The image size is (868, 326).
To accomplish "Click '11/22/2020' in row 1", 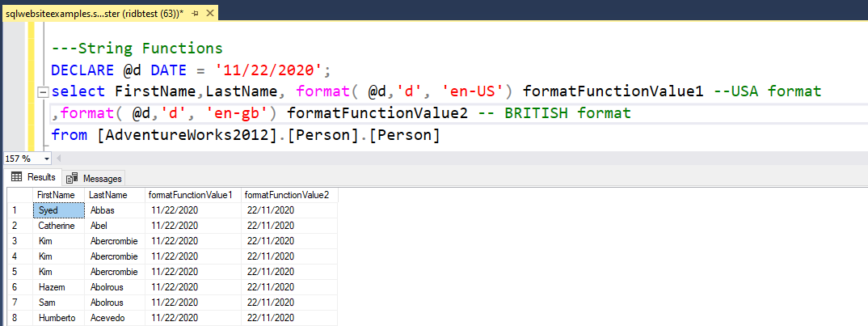I will coord(192,210).
